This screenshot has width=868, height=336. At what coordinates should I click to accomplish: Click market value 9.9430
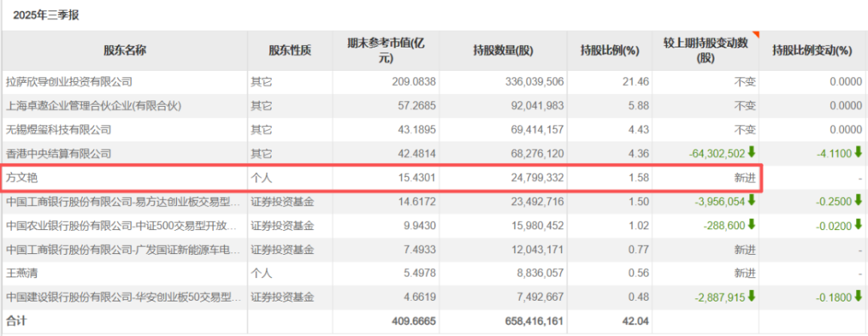[421, 225]
